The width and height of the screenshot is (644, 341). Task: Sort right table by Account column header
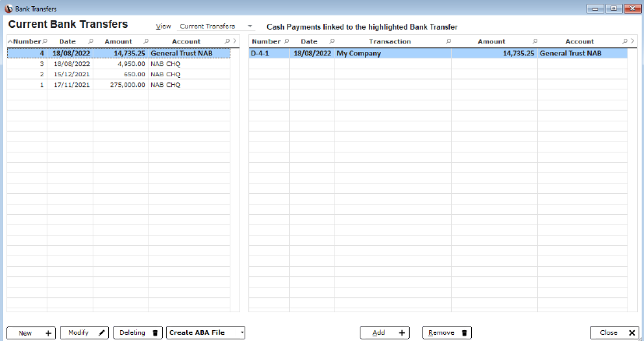point(579,41)
